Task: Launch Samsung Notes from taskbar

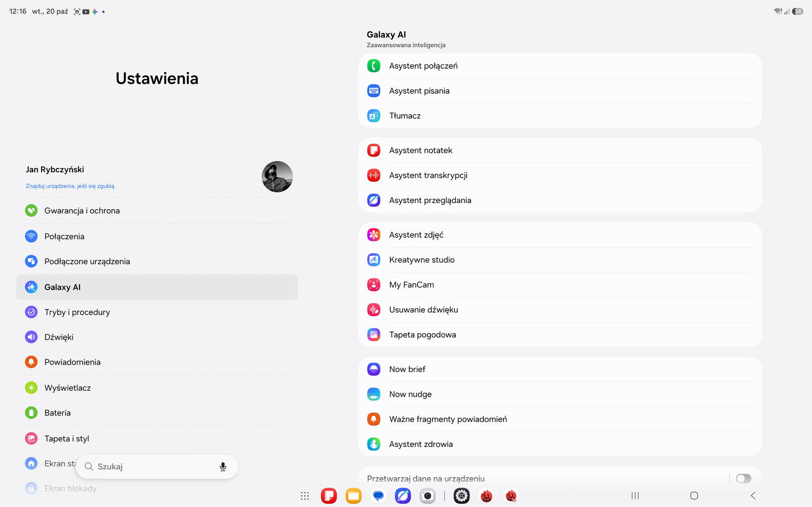Action: point(329,496)
